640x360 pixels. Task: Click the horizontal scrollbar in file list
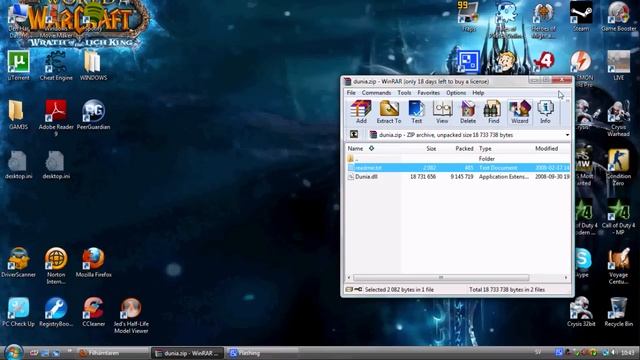tap(441, 278)
